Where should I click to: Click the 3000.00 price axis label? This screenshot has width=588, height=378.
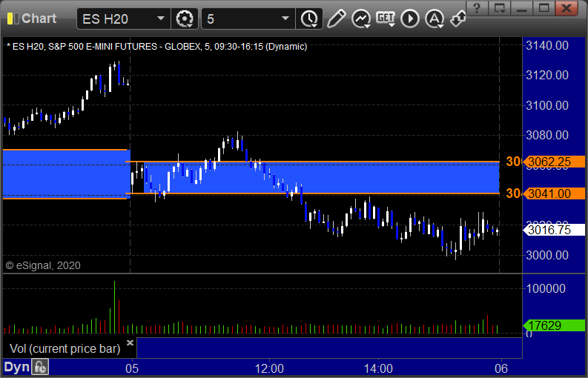coord(547,255)
